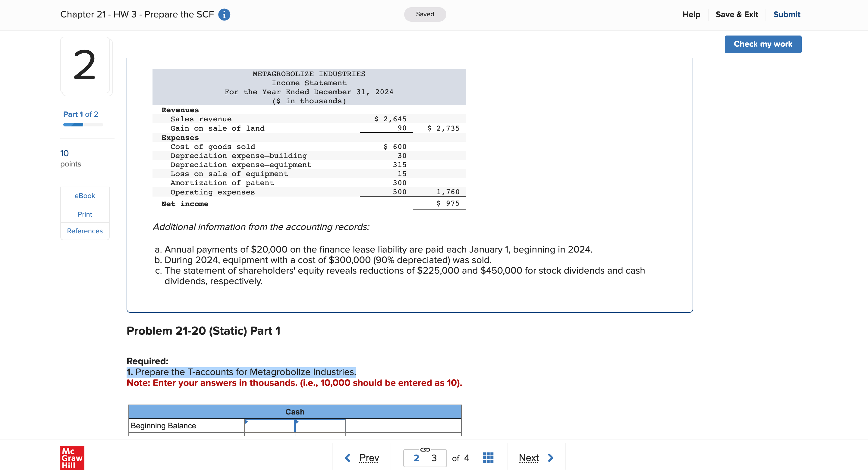The height and width of the screenshot is (475, 868).
Task: Click the left chevron beside Prev
Action: pos(348,458)
